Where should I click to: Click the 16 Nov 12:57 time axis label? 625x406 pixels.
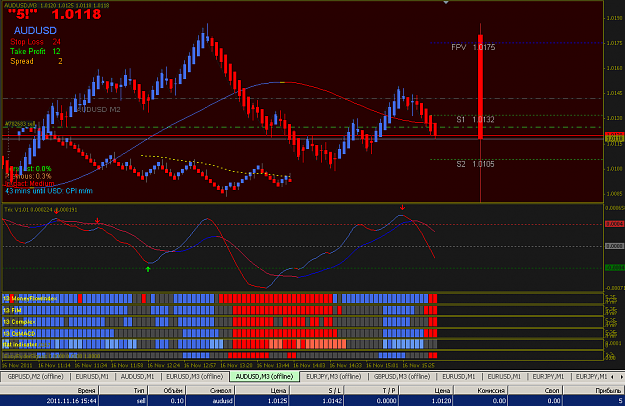coord(200,365)
